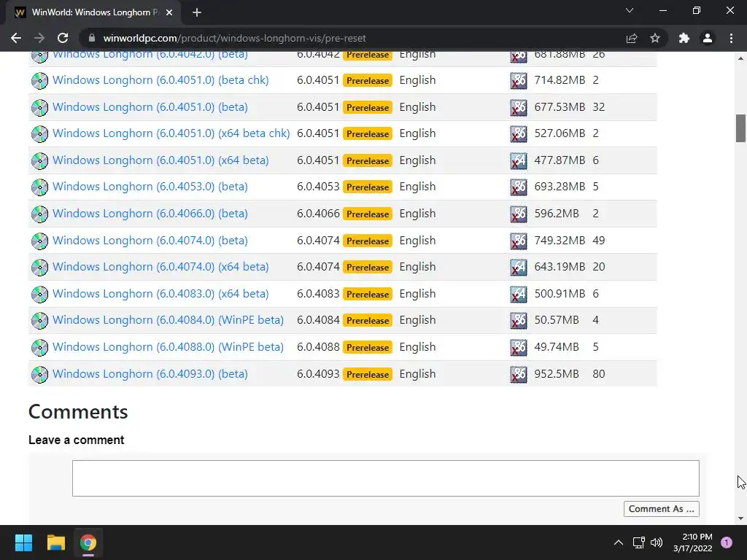The image size is (747, 560).
Task: Click the 596.2MB size value
Action: click(557, 214)
